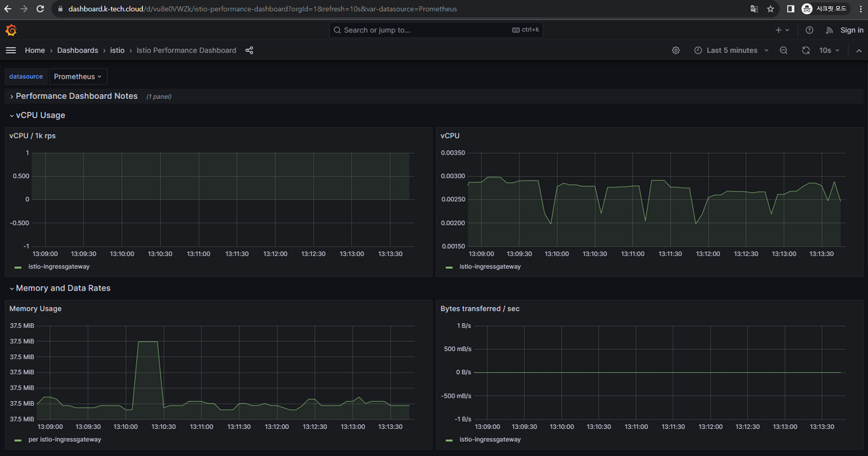Image resolution: width=868 pixels, height=456 pixels.
Task: Share the dashboard via share icon
Action: coord(249,50)
